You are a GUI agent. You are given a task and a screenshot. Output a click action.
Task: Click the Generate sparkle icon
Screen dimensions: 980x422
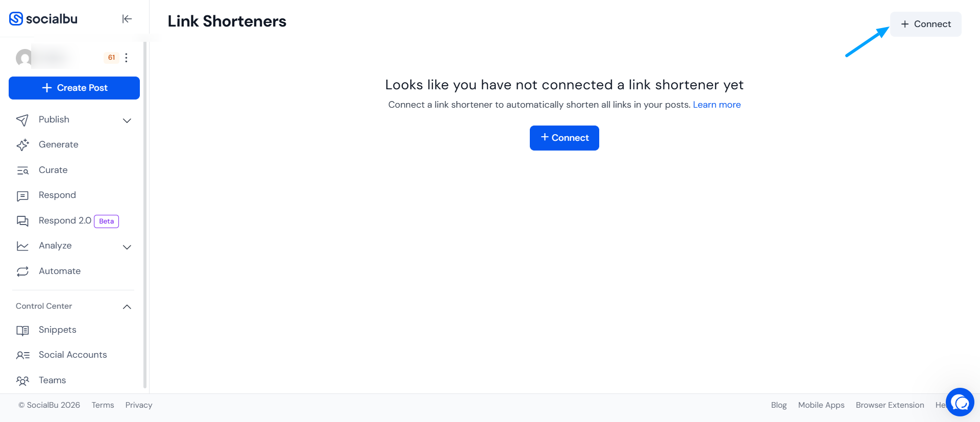pos(22,145)
